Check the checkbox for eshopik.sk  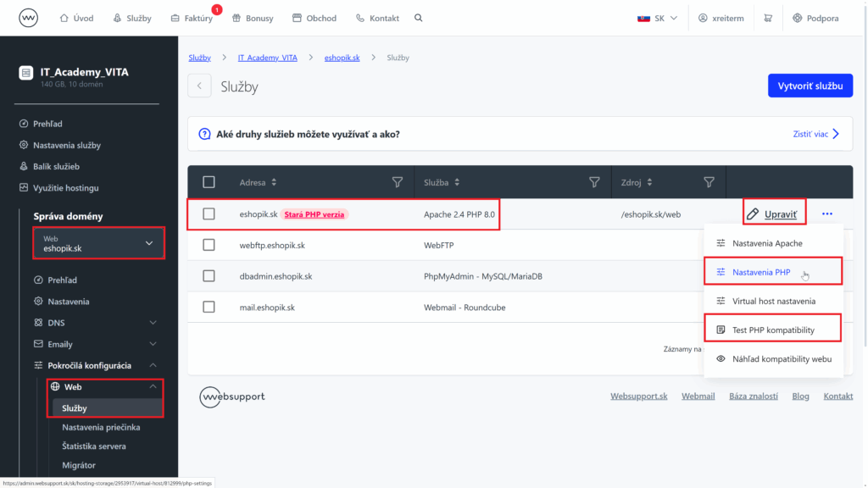(x=209, y=213)
